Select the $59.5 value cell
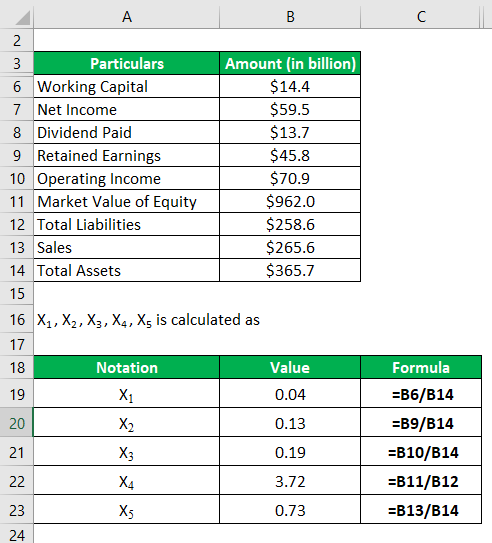The height and width of the screenshot is (543, 492). 290,109
